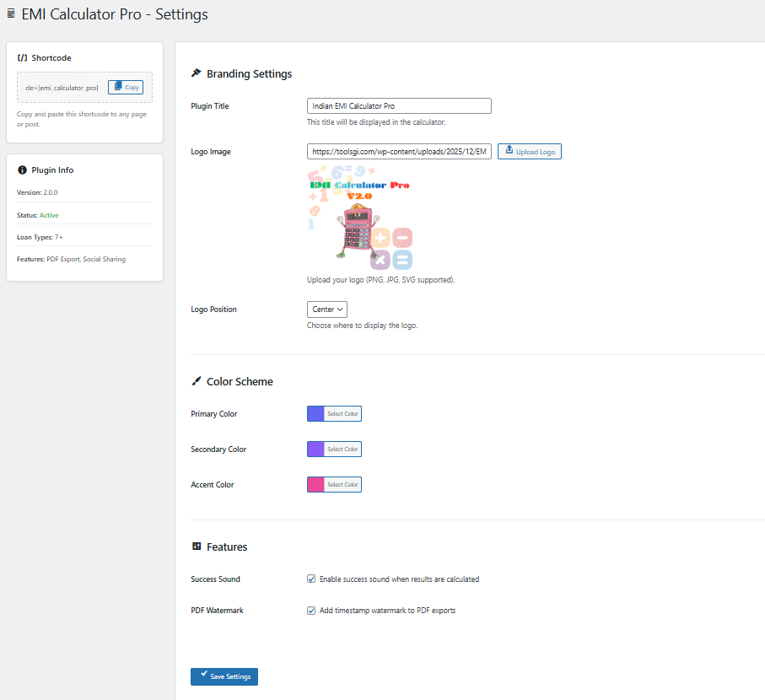This screenshot has width=765, height=700.
Task: Click the brush icon beside Color Scheme
Action: tap(197, 381)
